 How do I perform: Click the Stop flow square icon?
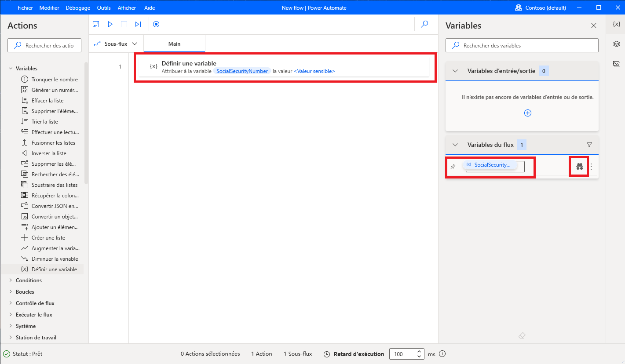coord(124,25)
